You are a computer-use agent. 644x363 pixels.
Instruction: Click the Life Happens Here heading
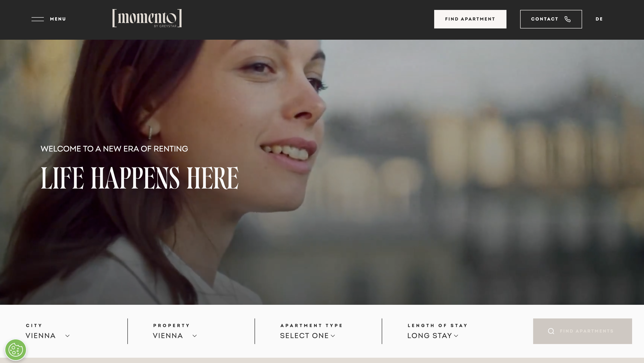click(140, 178)
